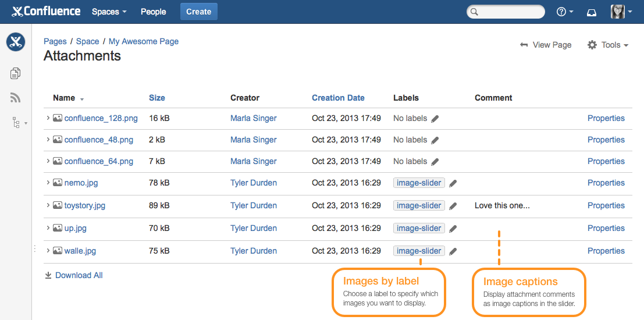
Task: Open the notifications inbox tray icon
Action: pos(592,12)
